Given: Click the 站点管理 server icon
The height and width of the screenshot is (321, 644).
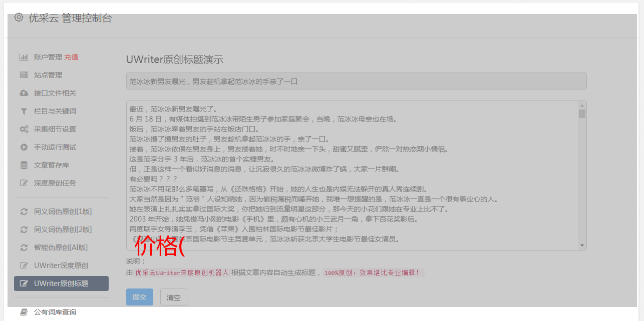Looking at the screenshot, I should (x=24, y=75).
